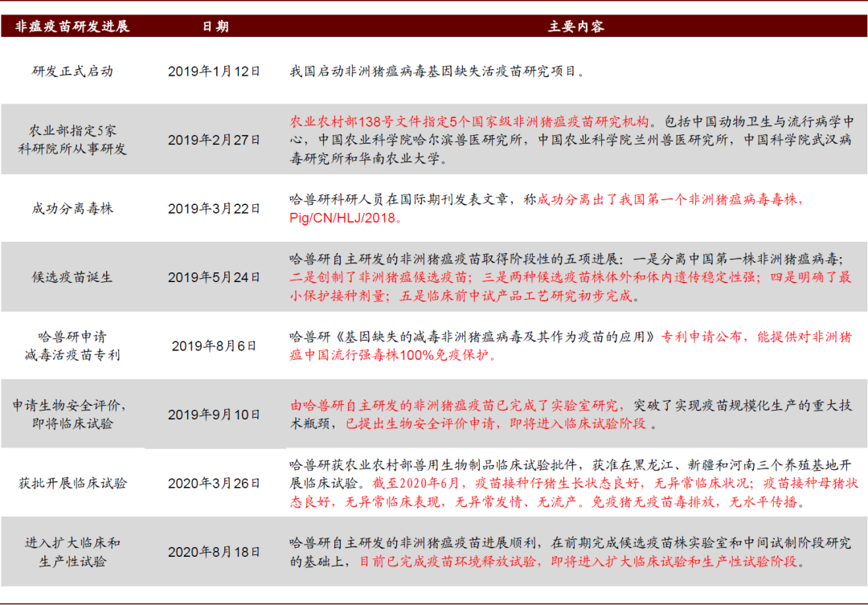Image resolution: width=868 pixels, height=605 pixels.
Task: Click the '主要内容' column header
Action: pyautogui.click(x=575, y=27)
